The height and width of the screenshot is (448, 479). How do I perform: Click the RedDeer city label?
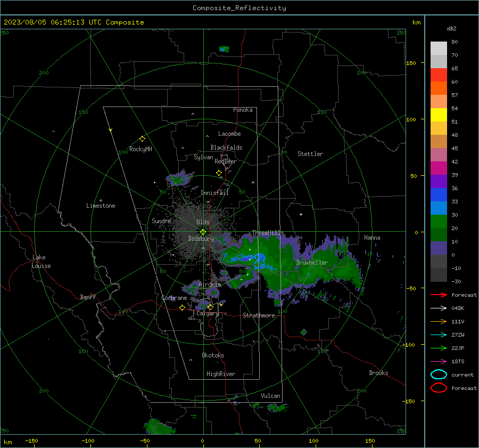pyautogui.click(x=226, y=161)
